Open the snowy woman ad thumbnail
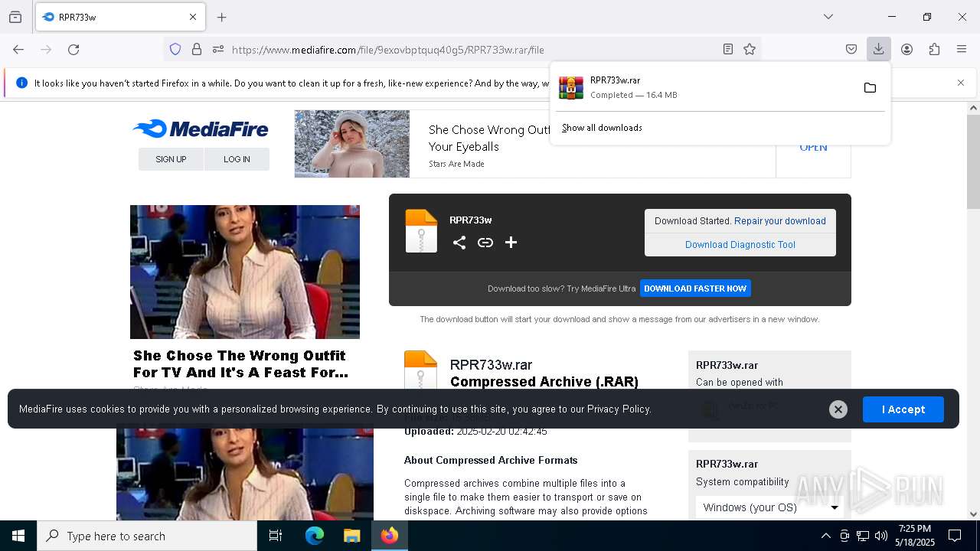This screenshot has width=980, height=551. click(352, 144)
